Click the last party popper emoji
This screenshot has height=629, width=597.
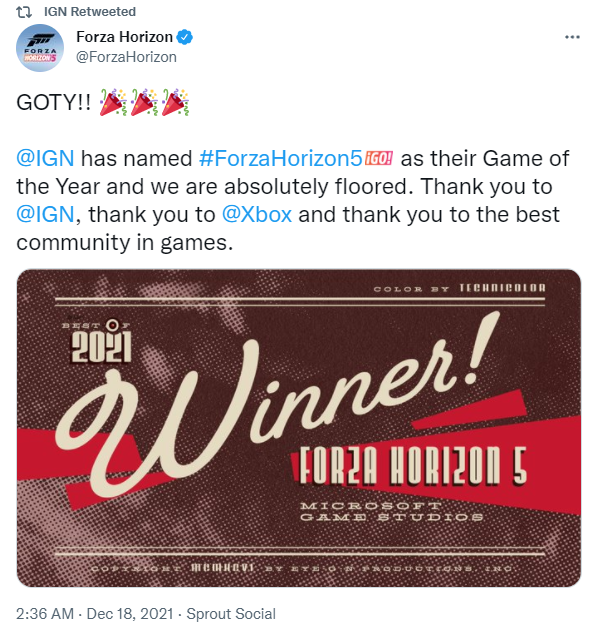point(175,102)
